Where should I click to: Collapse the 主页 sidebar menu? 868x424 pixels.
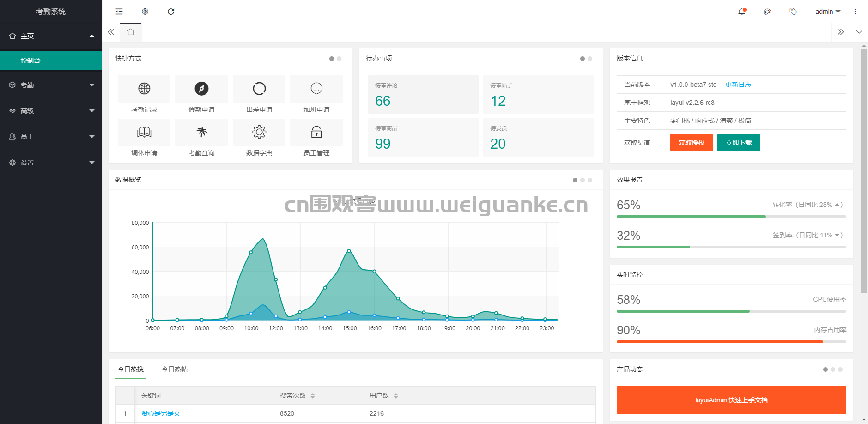pos(51,36)
